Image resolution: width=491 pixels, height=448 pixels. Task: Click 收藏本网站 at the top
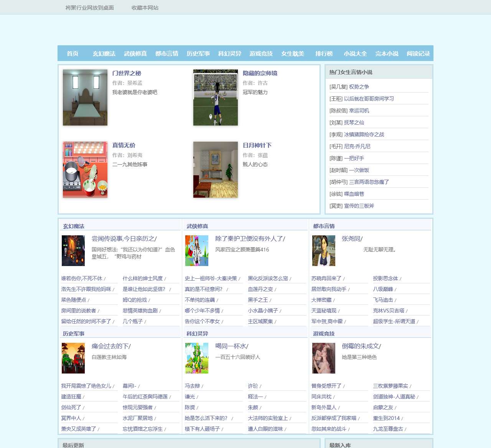(145, 8)
